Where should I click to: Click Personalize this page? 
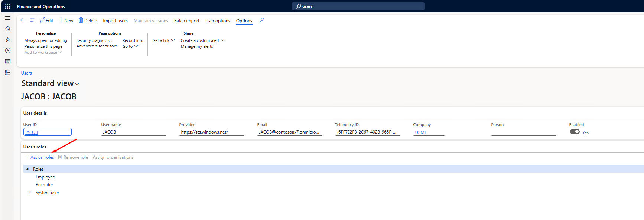point(43,47)
